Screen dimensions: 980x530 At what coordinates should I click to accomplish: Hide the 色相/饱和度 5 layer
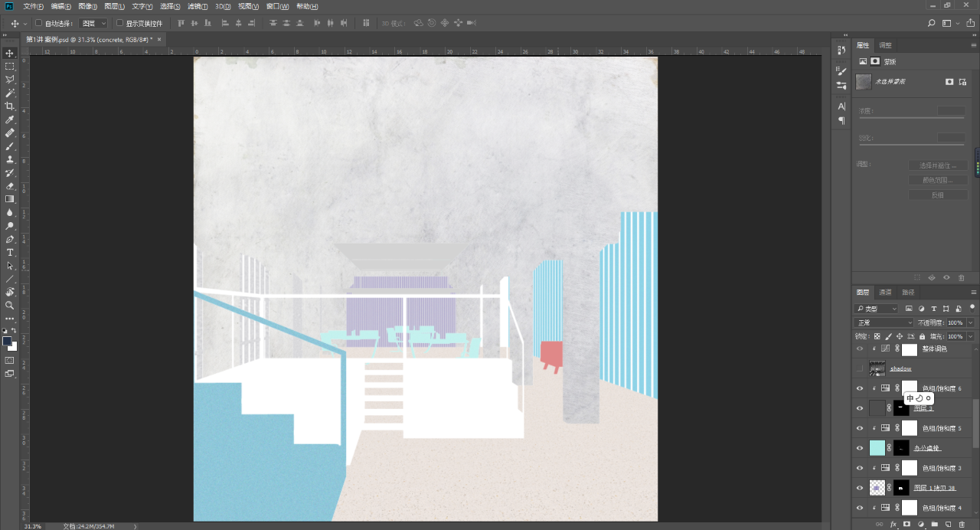tap(860, 428)
